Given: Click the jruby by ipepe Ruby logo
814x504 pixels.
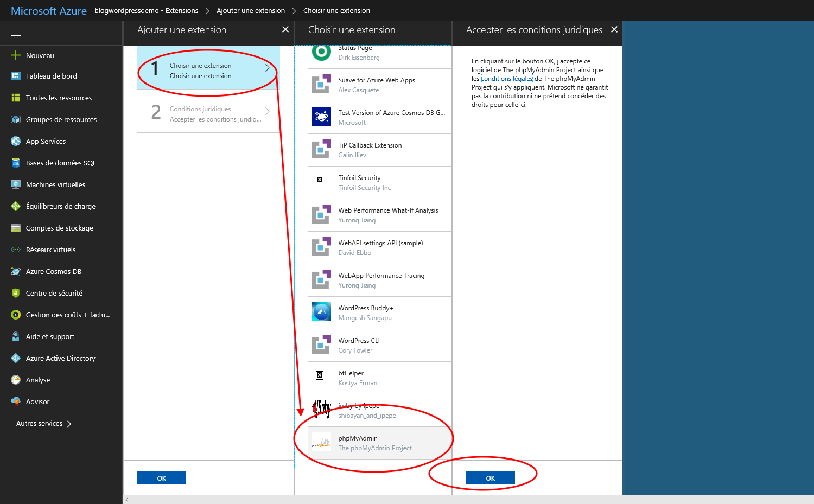Looking at the screenshot, I should click(x=321, y=409).
